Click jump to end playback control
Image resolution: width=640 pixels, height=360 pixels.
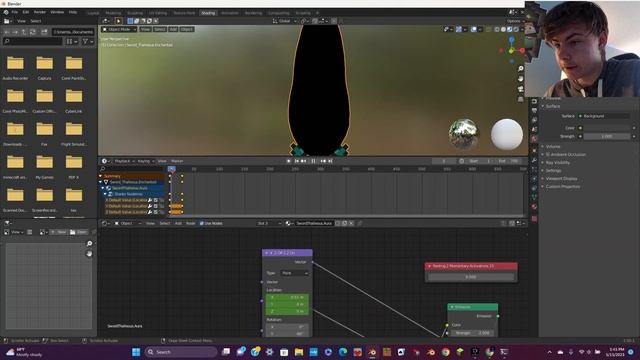coord(330,161)
